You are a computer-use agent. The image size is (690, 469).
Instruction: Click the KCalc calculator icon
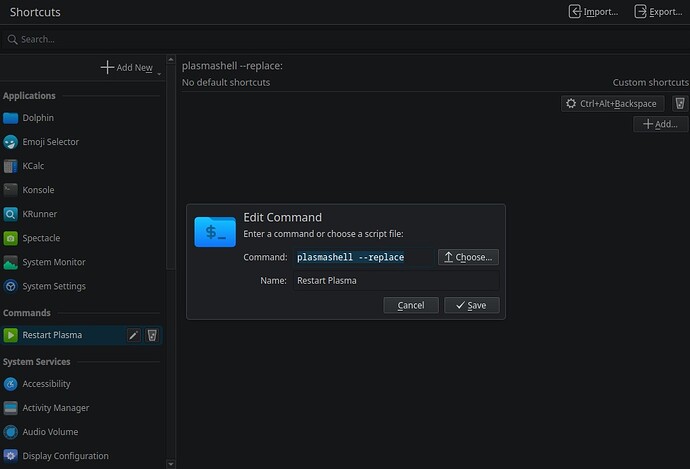point(11,166)
